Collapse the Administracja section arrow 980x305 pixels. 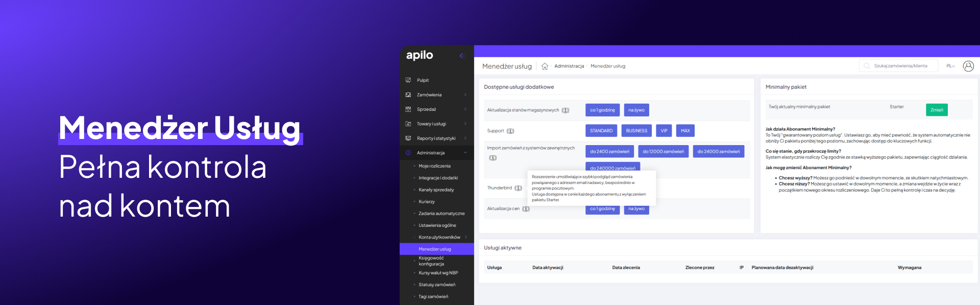coord(465,153)
